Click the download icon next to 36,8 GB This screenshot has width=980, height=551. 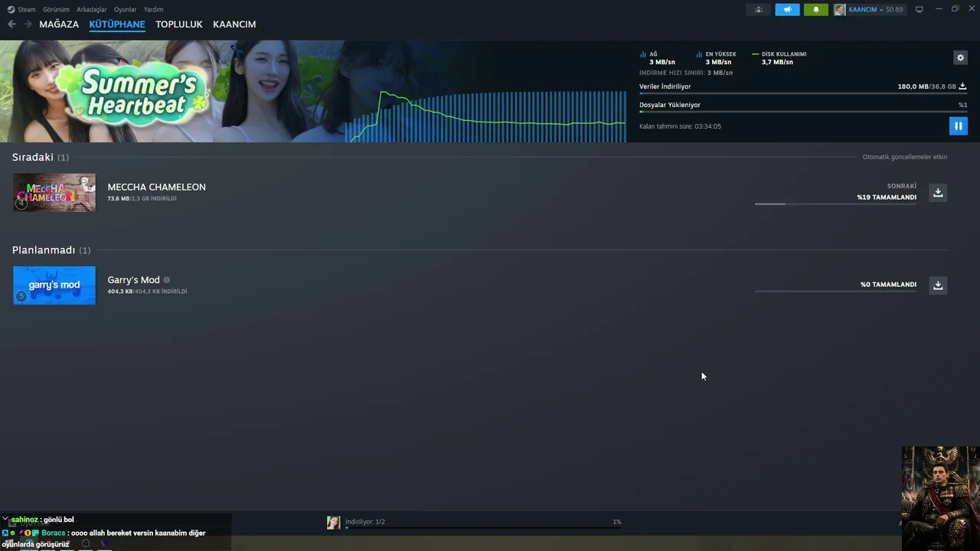(x=962, y=86)
